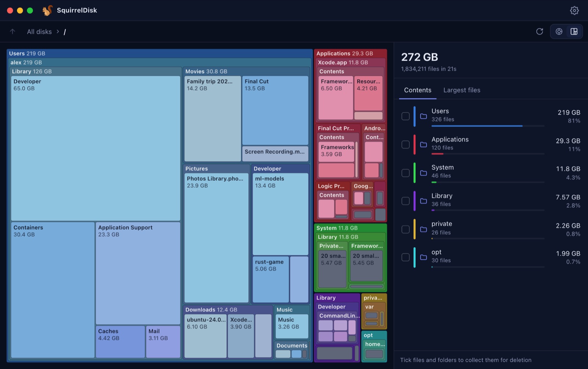Click Users 81% usage bar
The width and height of the screenshot is (588, 369).
coord(488,126)
